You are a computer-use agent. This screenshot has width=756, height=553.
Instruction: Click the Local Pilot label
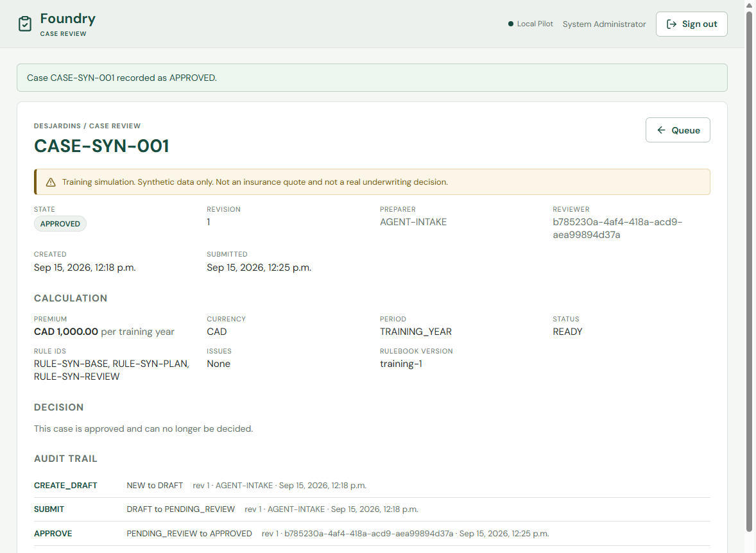[535, 24]
